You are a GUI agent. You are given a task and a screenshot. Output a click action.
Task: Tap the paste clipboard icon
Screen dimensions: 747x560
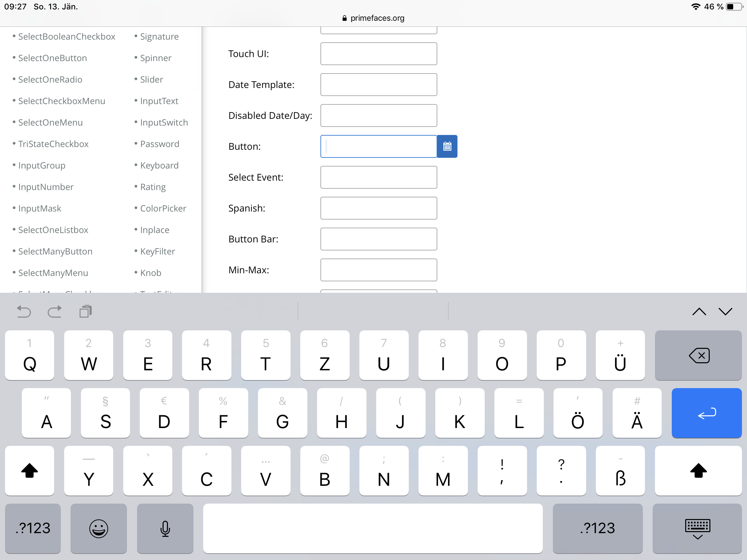[x=85, y=311]
